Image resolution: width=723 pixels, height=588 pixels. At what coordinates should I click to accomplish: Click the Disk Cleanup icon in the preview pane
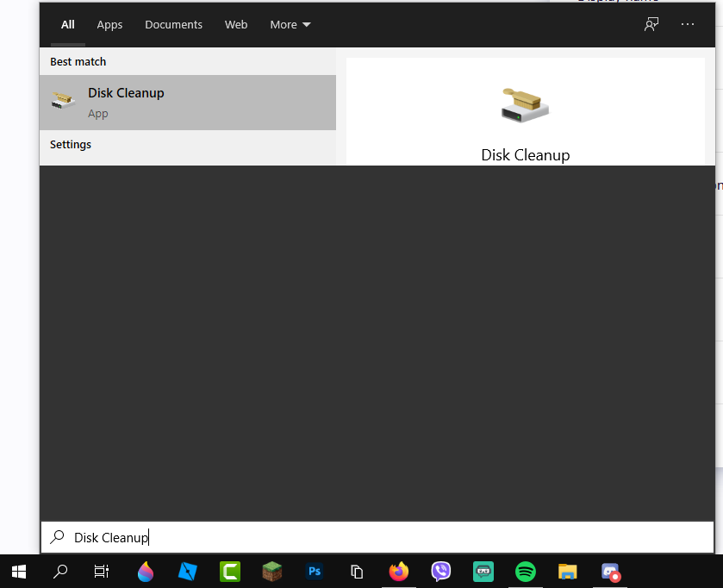tap(525, 102)
